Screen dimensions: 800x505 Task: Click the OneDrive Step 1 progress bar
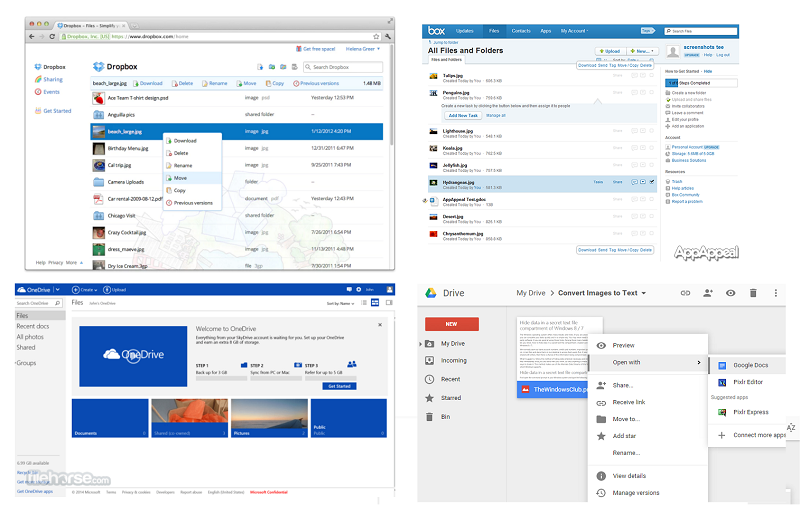[x=221, y=378]
